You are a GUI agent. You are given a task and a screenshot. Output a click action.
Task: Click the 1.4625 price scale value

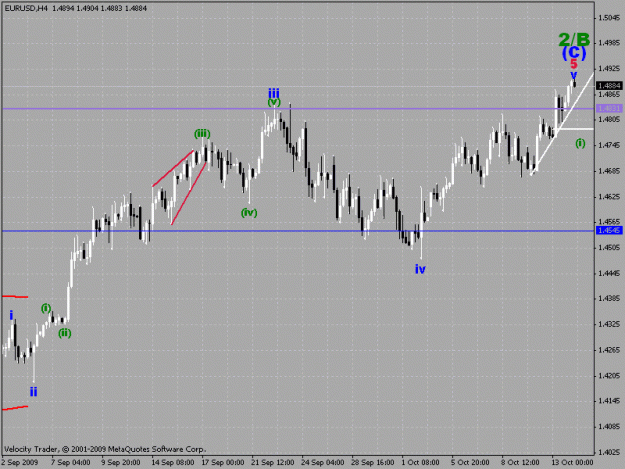pyautogui.click(x=610, y=196)
